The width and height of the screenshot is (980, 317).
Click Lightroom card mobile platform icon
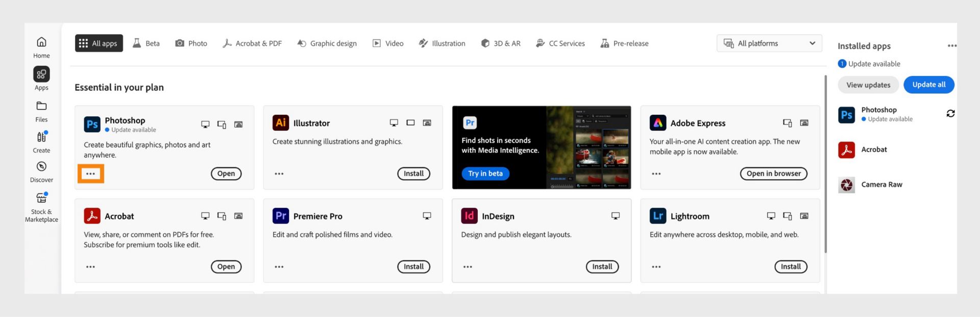pyautogui.click(x=788, y=216)
